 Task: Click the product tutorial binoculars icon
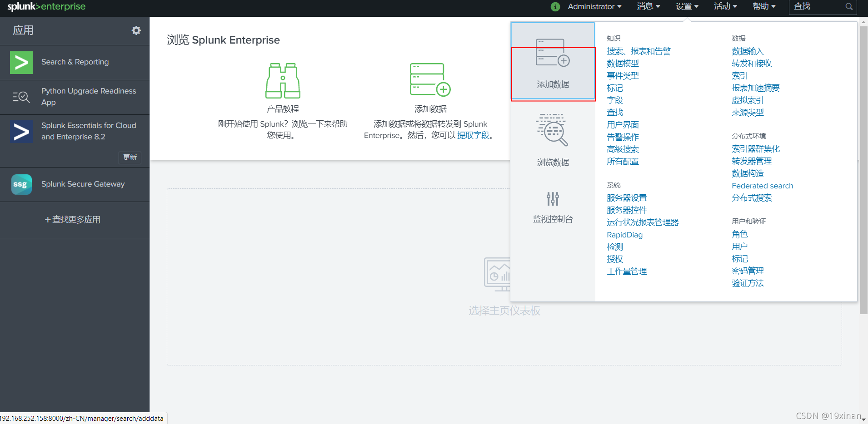[283, 81]
